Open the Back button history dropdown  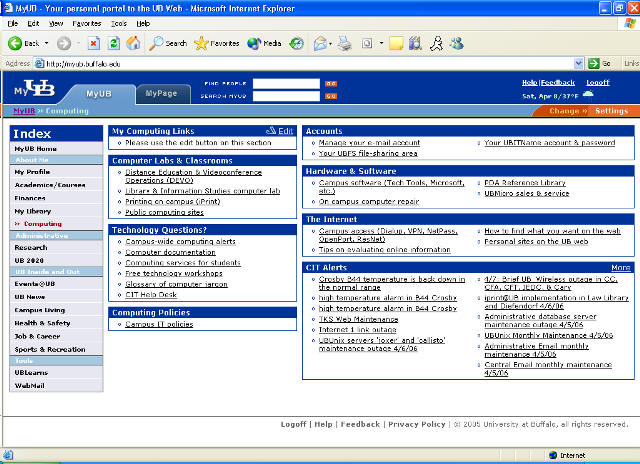[x=47, y=43]
